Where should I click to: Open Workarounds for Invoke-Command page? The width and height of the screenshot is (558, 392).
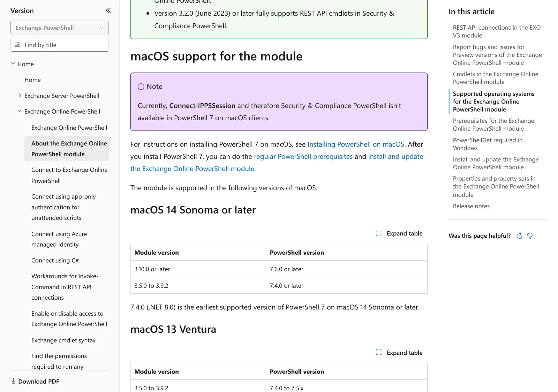[65, 287]
